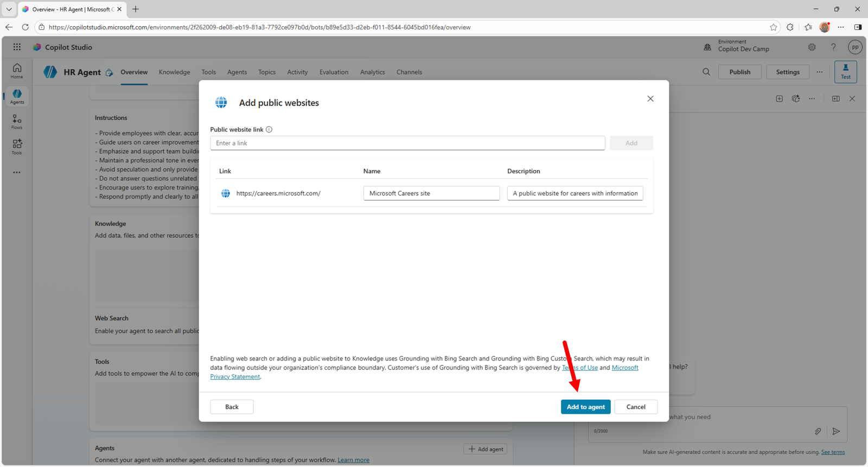
Task: Click the send message arrow icon
Action: click(836, 431)
